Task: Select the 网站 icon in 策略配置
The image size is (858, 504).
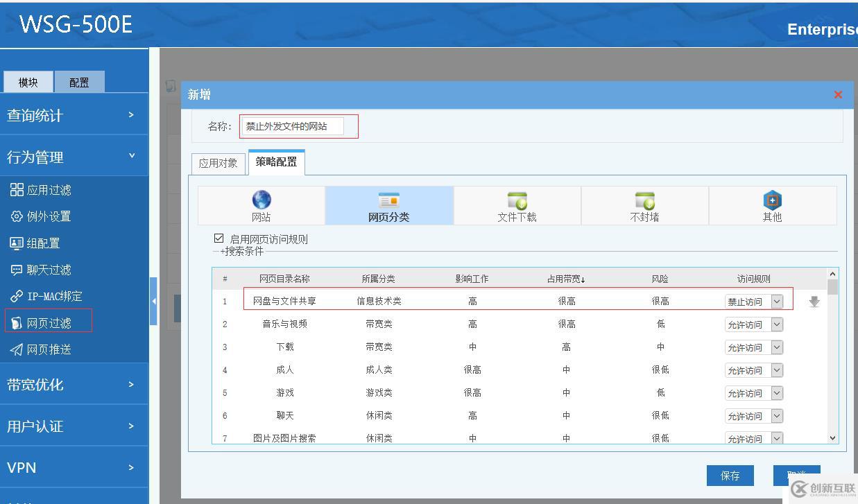Action: coord(261,205)
